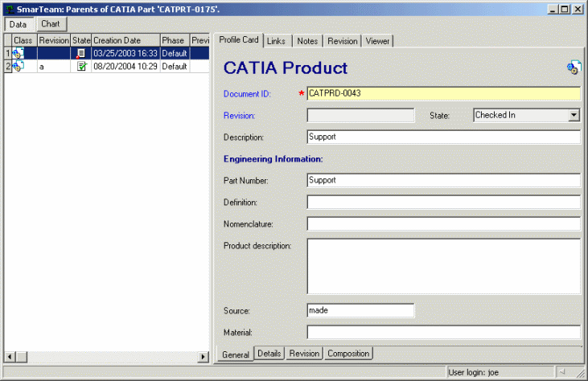588x381 pixels.
Task: Click the Document ID: label
Action: 247,94
